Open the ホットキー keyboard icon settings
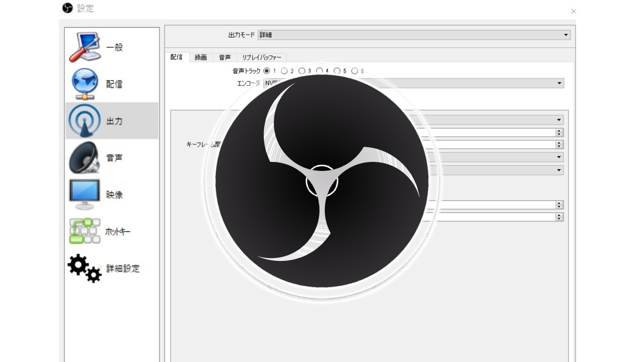The width and height of the screenshot is (644, 362). click(x=85, y=231)
